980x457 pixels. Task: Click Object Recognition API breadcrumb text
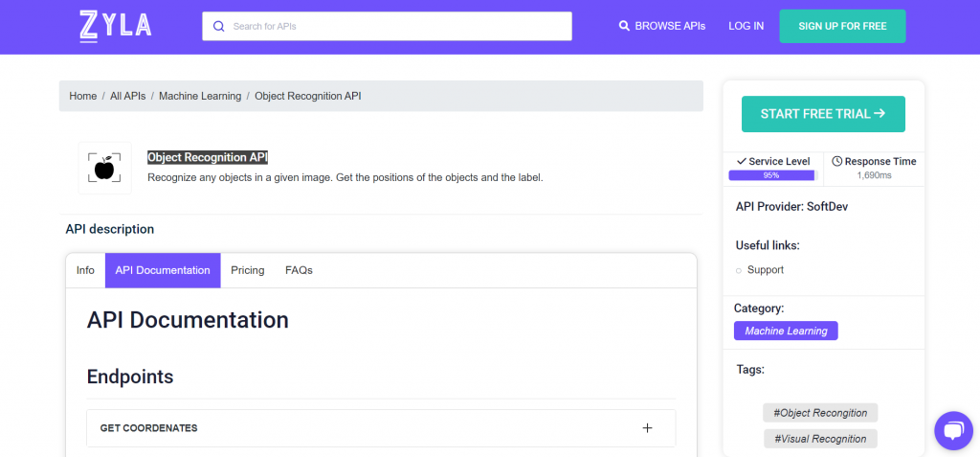[x=308, y=96]
